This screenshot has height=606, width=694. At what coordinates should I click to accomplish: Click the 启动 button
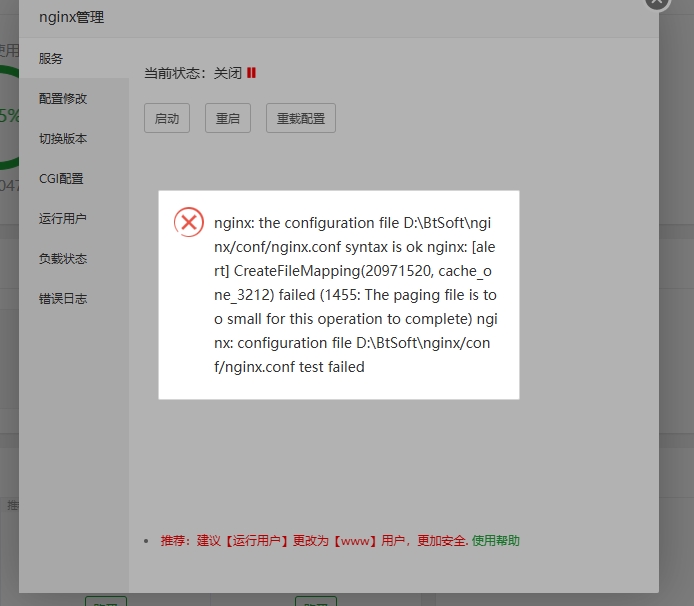click(x=167, y=118)
